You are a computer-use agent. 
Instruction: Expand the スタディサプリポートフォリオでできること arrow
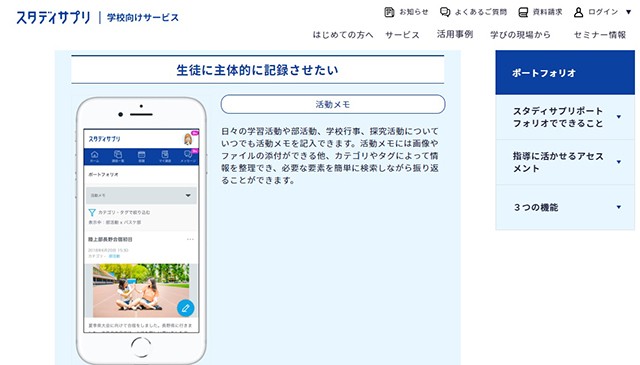point(619,117)
